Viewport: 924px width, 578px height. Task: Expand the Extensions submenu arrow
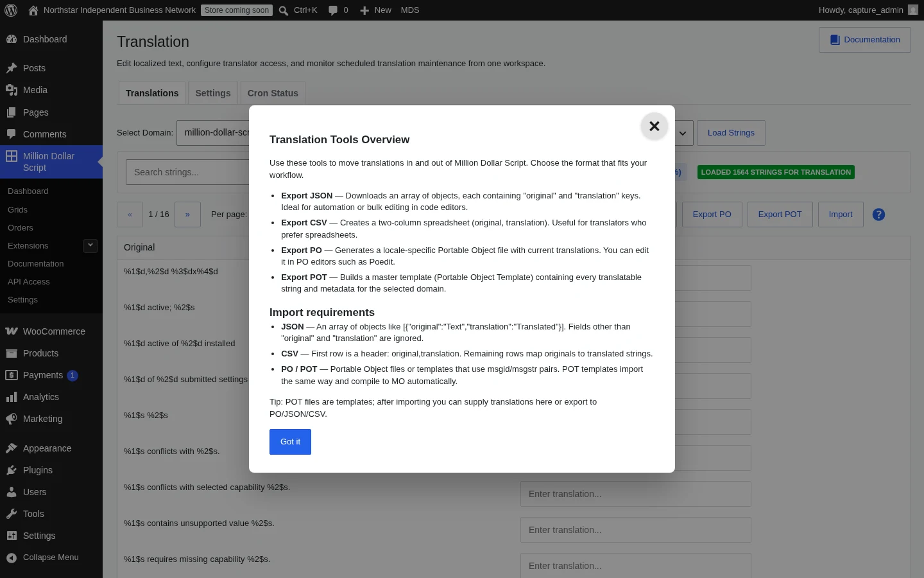point(90,245)
